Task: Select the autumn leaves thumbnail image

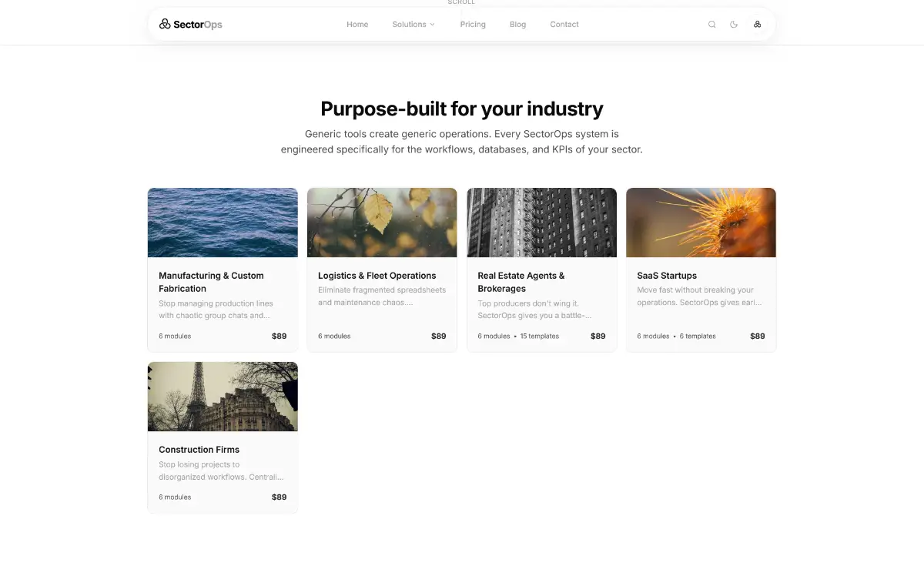Action: (382, 223)
